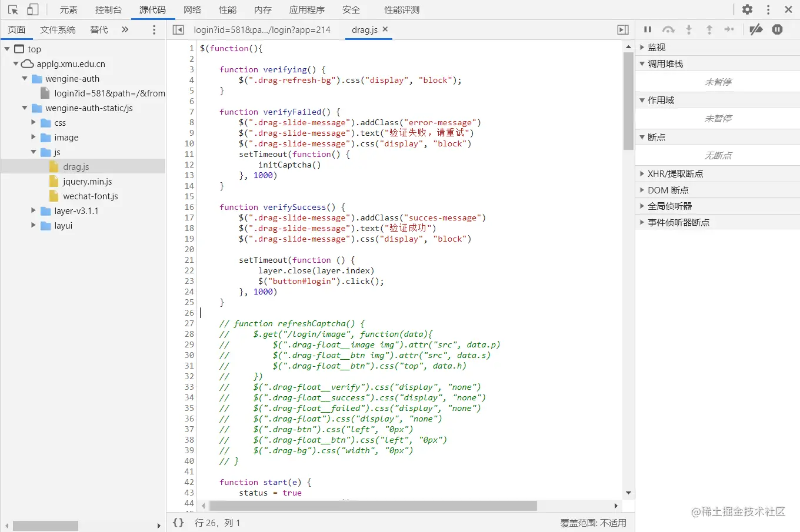Expand the layui folder
The image size is (800, 532).
(x=34, y=226)
